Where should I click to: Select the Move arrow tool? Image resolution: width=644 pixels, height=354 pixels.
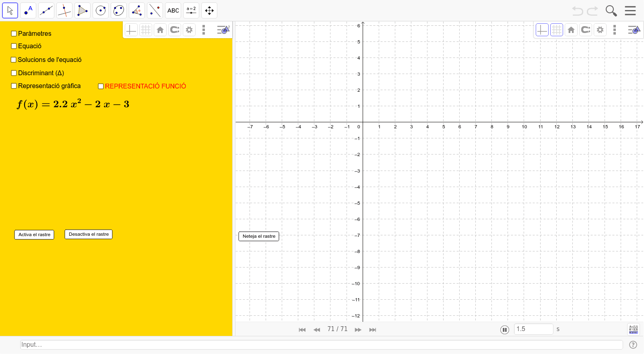10,10
